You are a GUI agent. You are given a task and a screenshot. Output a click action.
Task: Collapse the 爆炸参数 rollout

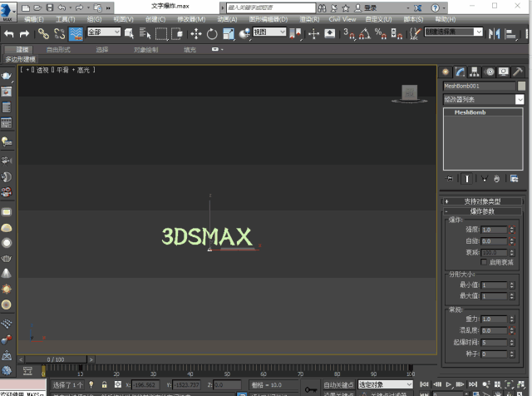pos(482,211)
